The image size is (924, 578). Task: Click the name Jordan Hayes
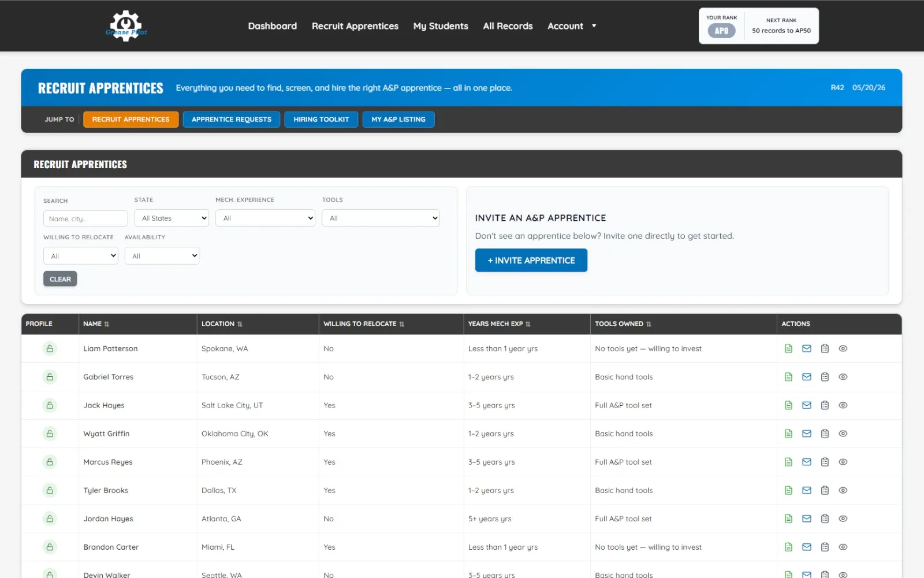click(108, 518)
